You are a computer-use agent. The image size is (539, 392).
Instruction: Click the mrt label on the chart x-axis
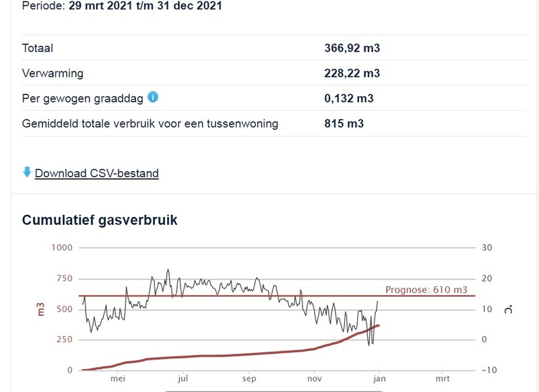click(x=443, y=379)
